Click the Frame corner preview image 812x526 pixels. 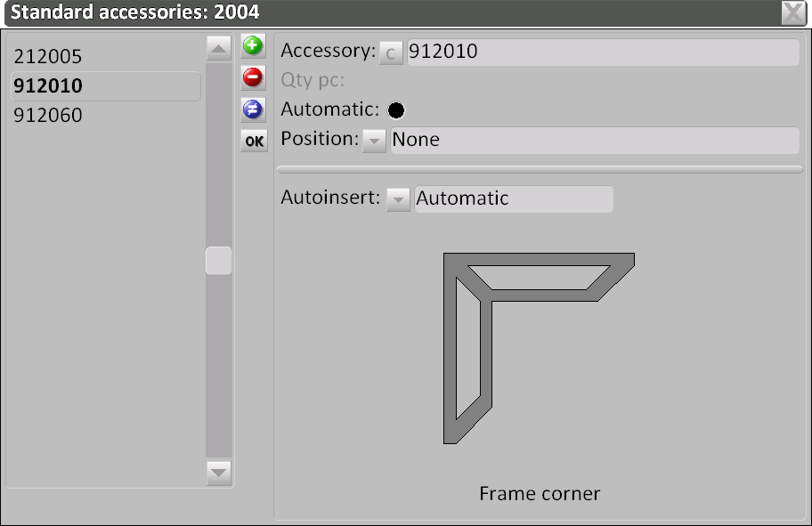(539, 348)
